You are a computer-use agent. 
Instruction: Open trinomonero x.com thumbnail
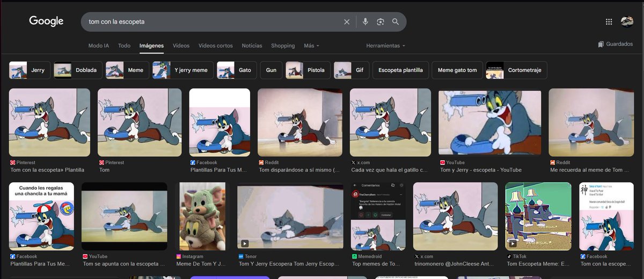tap(456, 216)
